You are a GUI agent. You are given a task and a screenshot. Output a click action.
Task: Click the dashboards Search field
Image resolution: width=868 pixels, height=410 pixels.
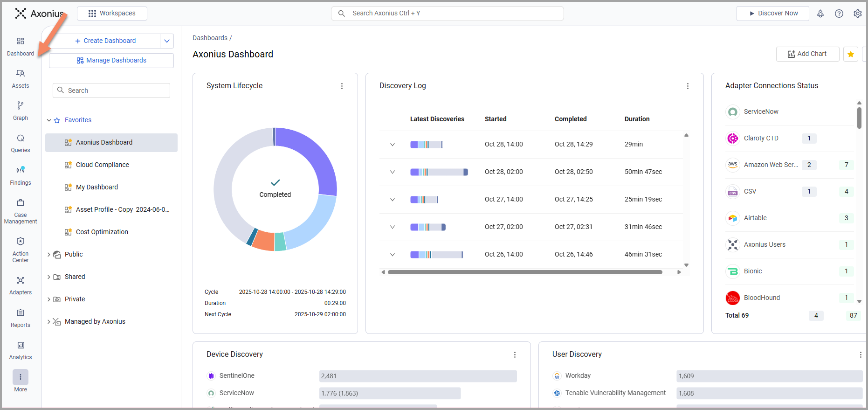(111, 90)
